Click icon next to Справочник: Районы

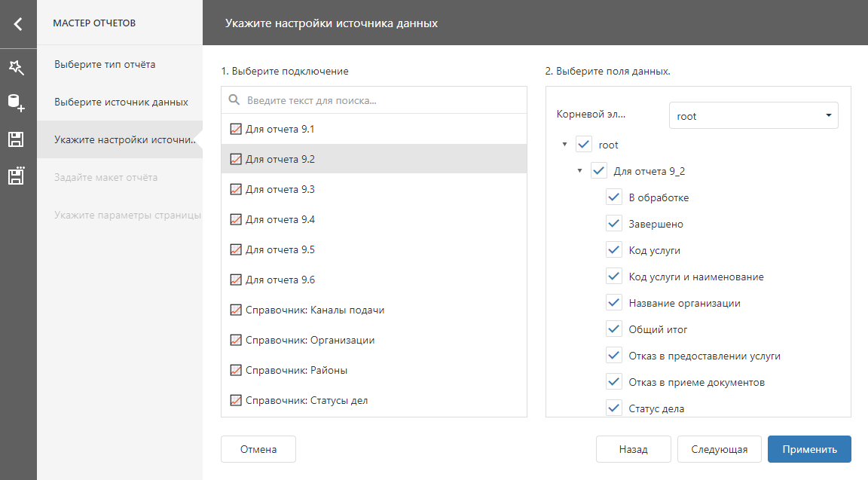pyautogui.click(x=236, y=371)
